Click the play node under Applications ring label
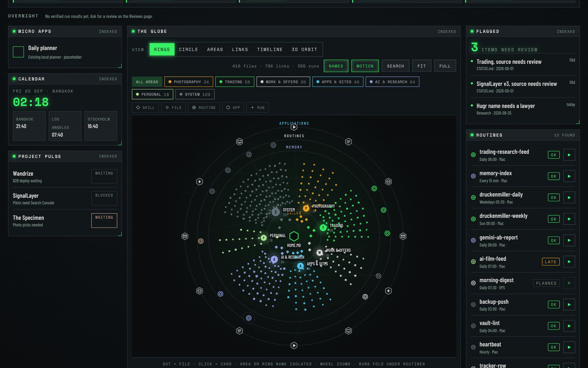588x368 pixels. pyautogui.click(x=294, y=127)
